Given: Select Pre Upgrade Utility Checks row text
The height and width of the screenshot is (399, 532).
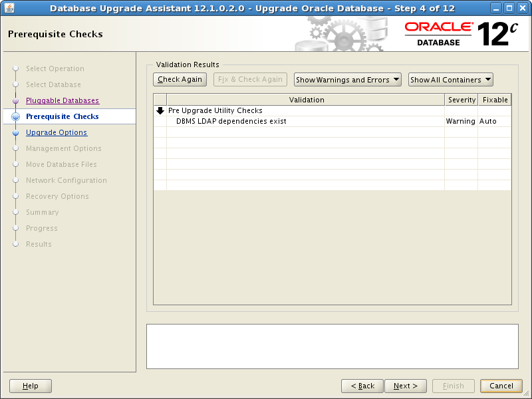Looking at the screenshot, I should click(215, 110).
